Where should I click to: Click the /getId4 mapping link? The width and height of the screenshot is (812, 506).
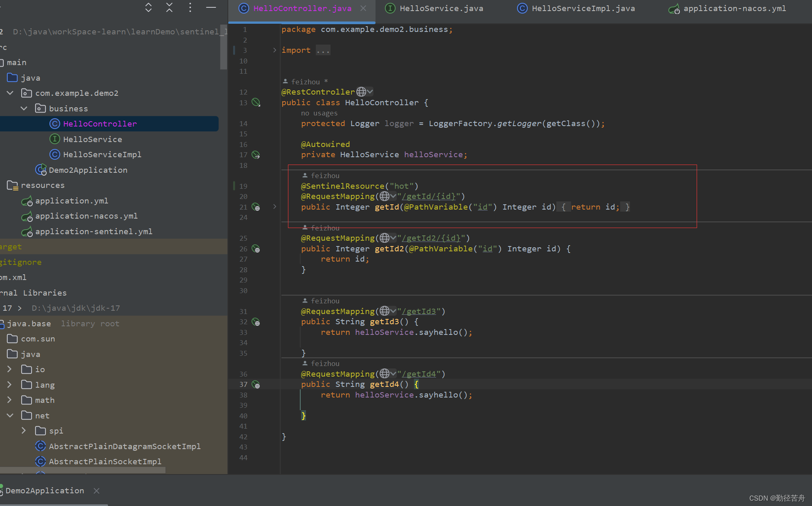(x=419, y=374)
